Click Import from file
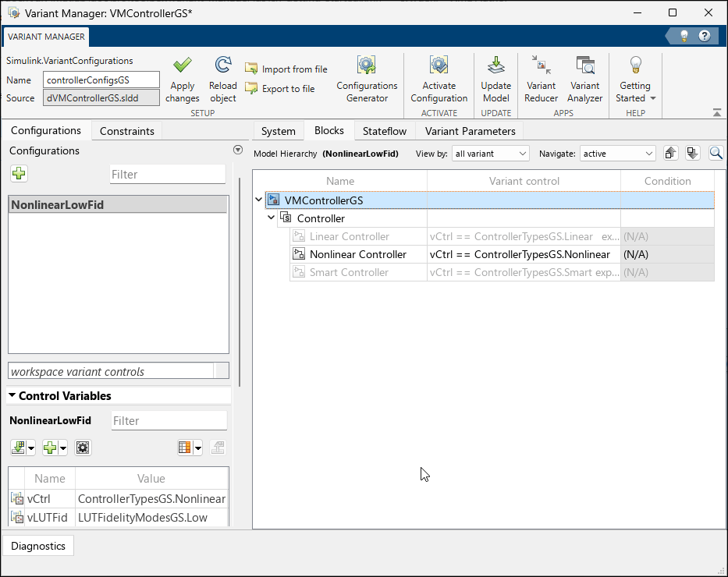Viewport: 728px width, 577px height. click(286, 69)
